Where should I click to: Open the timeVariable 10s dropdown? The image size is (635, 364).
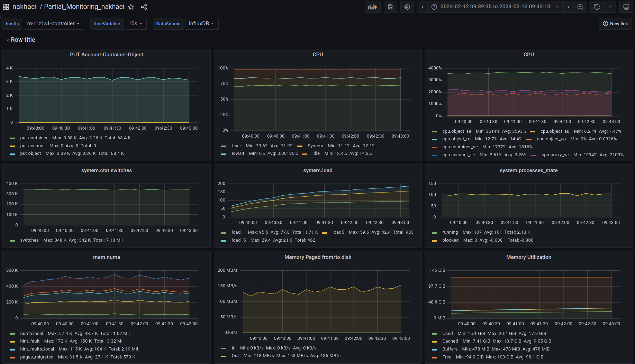tap(136, 24)
